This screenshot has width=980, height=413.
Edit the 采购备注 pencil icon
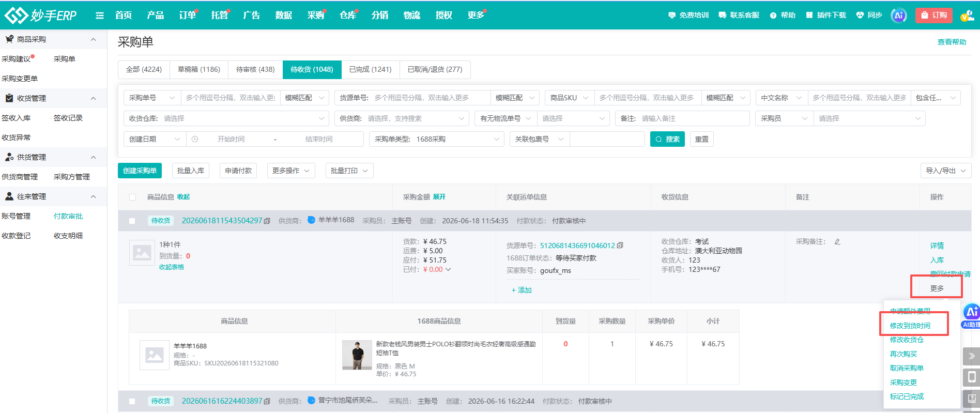click(x=837, y=241)
